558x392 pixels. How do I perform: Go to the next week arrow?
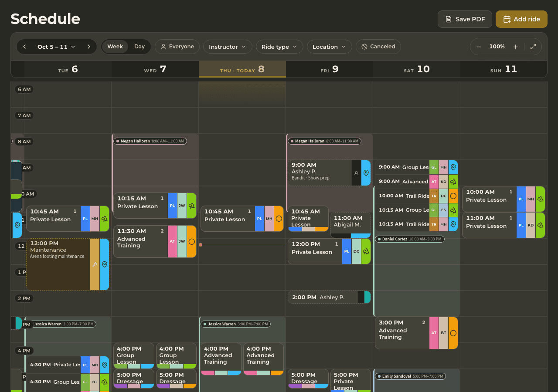pyautogui.click(x=89, y=47)
